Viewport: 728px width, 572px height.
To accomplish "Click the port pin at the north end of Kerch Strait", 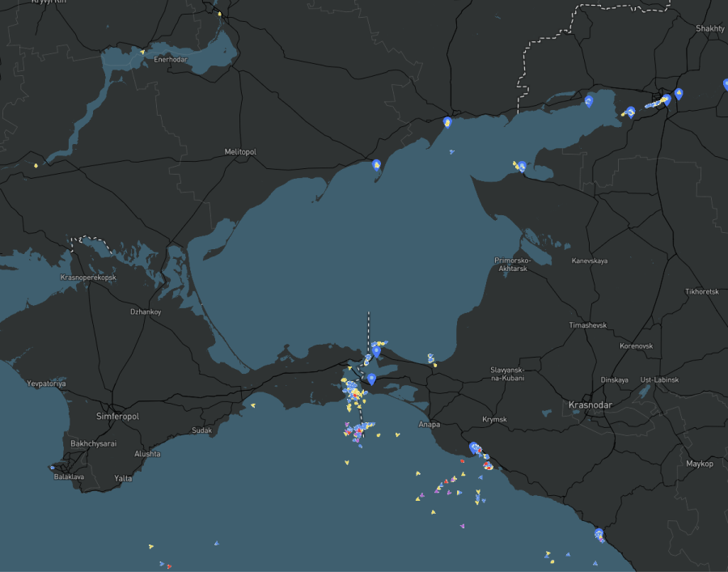I will [376, 351].
